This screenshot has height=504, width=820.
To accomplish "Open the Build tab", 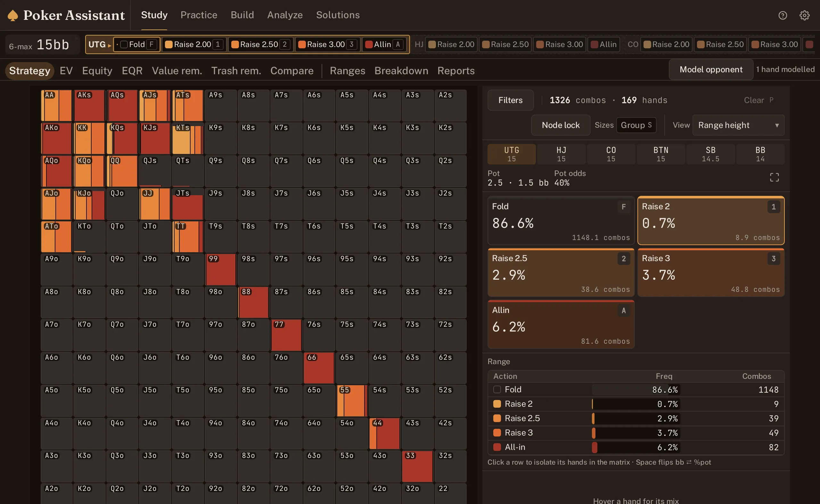I will (242, 15).
